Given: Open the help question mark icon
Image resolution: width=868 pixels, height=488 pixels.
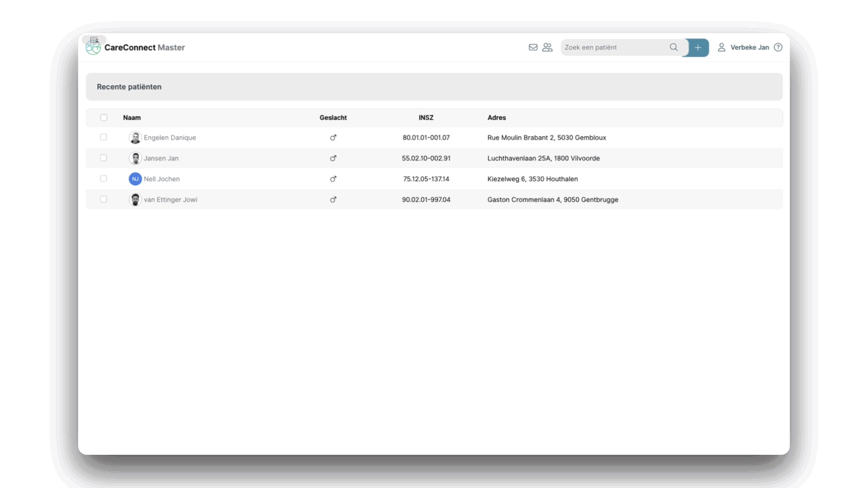Looking at the screenshot, I should pyautogui.click(x=778, y=47).
